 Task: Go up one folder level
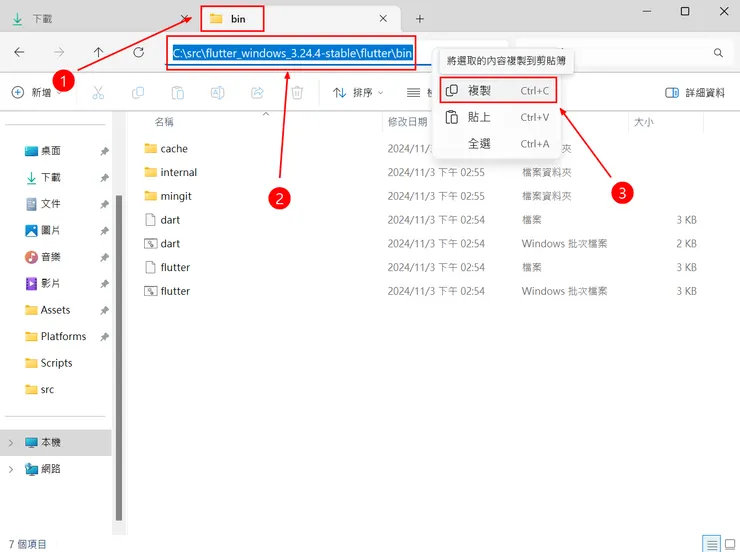(98, 52)
